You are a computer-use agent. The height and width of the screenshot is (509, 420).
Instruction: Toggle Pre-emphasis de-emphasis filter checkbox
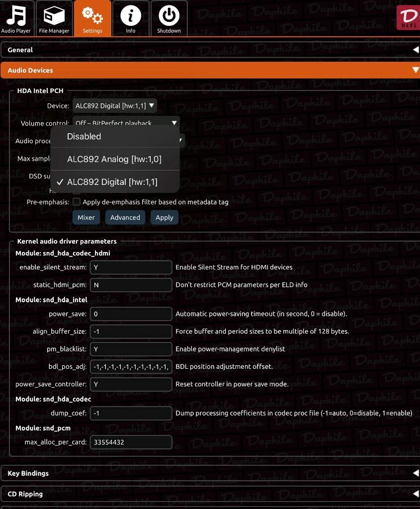click(77, 202)
